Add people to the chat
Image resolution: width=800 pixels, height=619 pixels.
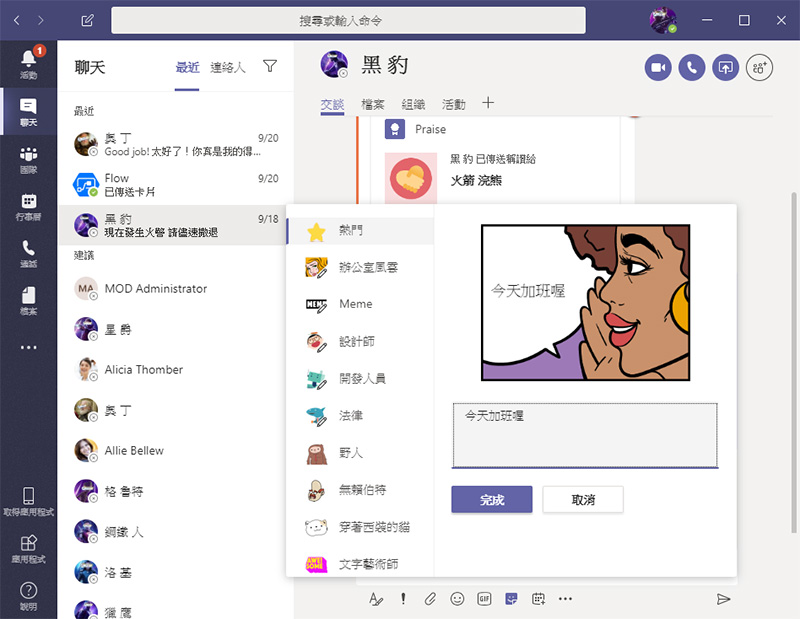tap(759, 67)
